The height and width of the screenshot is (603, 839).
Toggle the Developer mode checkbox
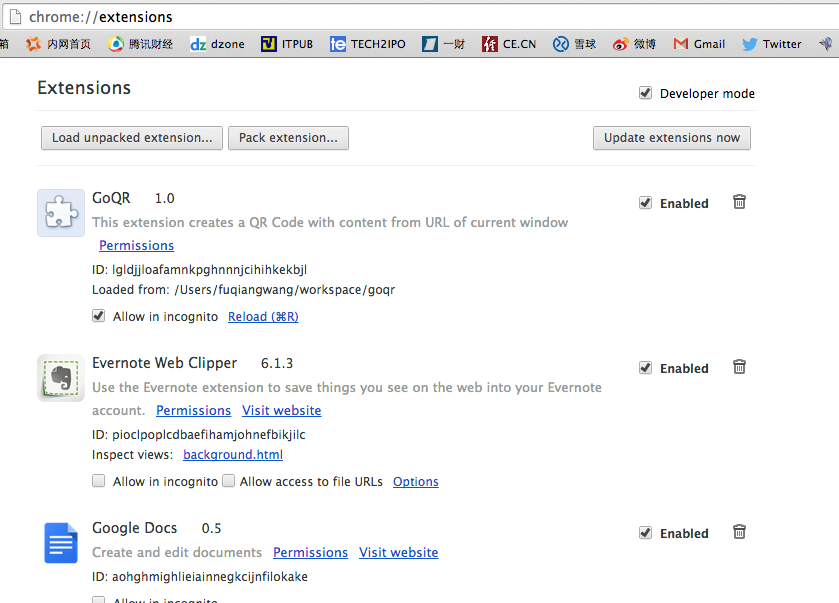coord(645,93)
